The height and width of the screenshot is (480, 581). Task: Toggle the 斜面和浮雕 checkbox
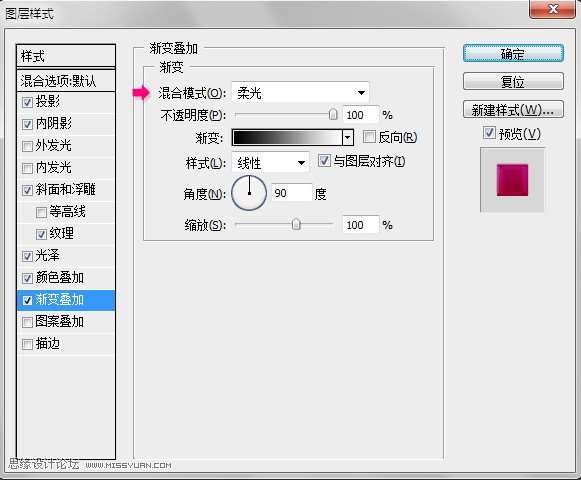[27, 191]
